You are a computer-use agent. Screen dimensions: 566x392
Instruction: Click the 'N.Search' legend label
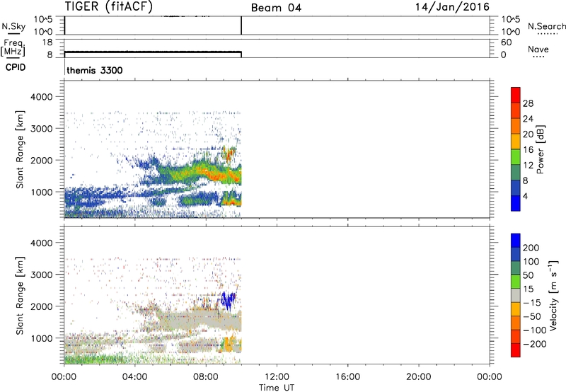coord(546,26)
